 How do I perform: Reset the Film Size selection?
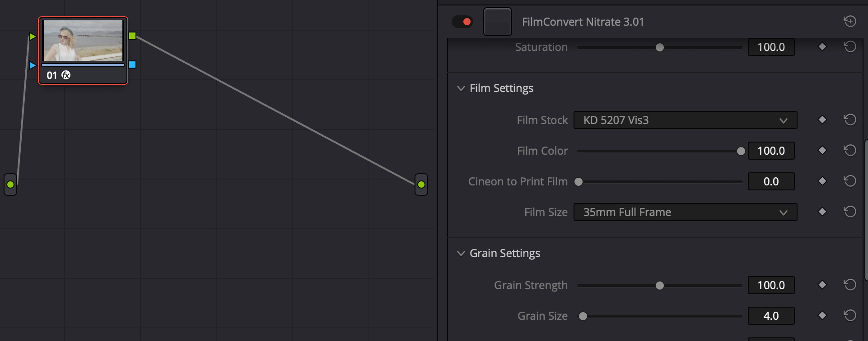click(x=849, y=212)
